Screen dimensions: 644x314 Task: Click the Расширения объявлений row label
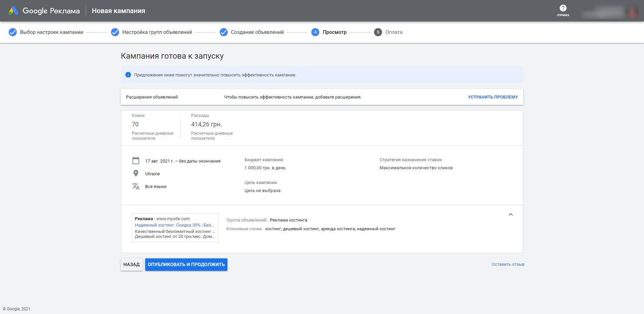152,97
